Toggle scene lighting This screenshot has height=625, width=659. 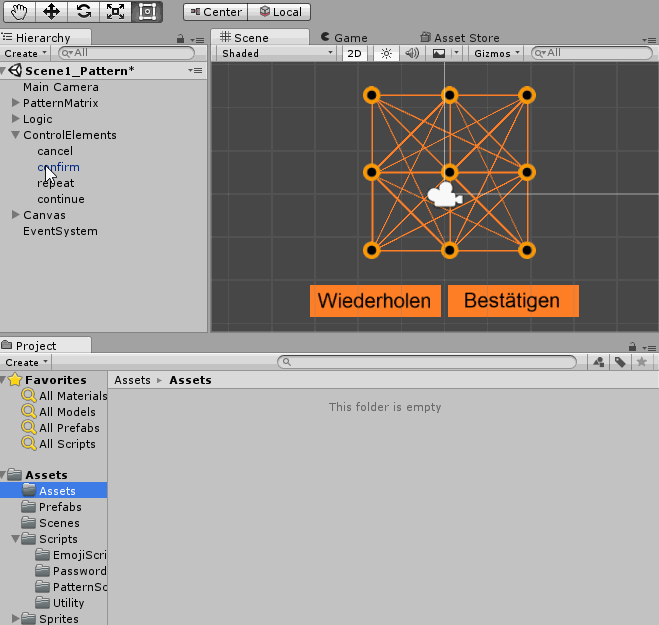tap(386, 53)
